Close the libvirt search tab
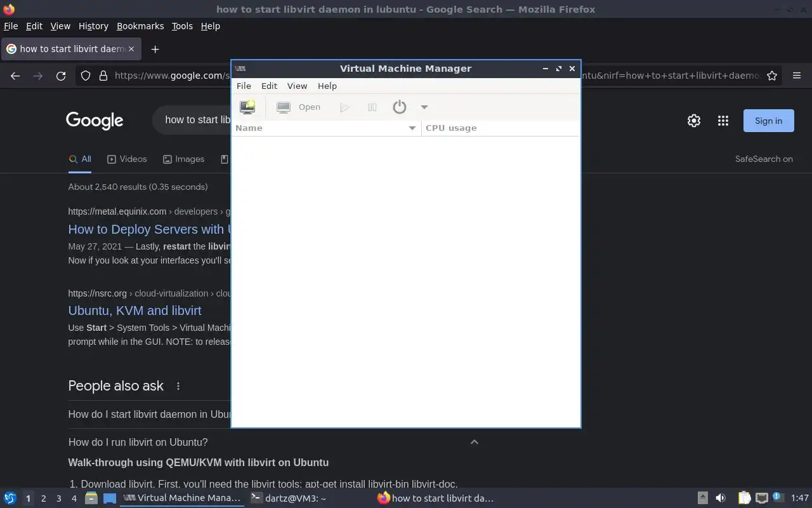Viewport: 812px width, 508px height. coord(131,49)
